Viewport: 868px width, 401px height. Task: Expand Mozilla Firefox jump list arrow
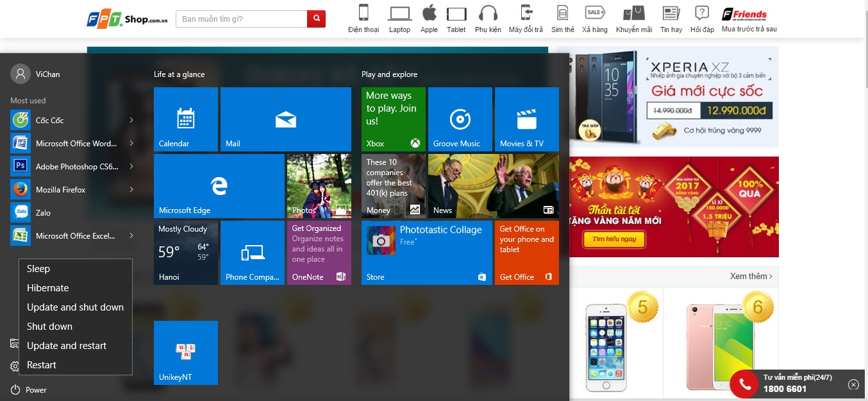[131, 190]
